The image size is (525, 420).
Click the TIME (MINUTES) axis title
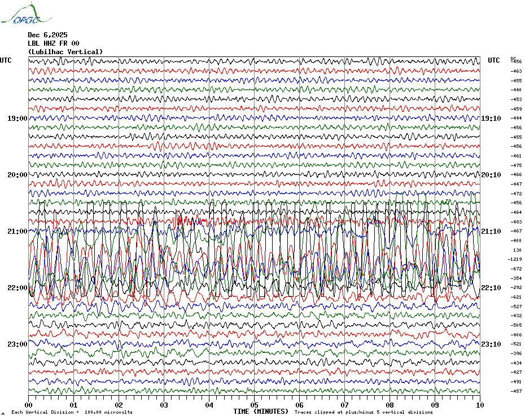(x=261, y=412)
